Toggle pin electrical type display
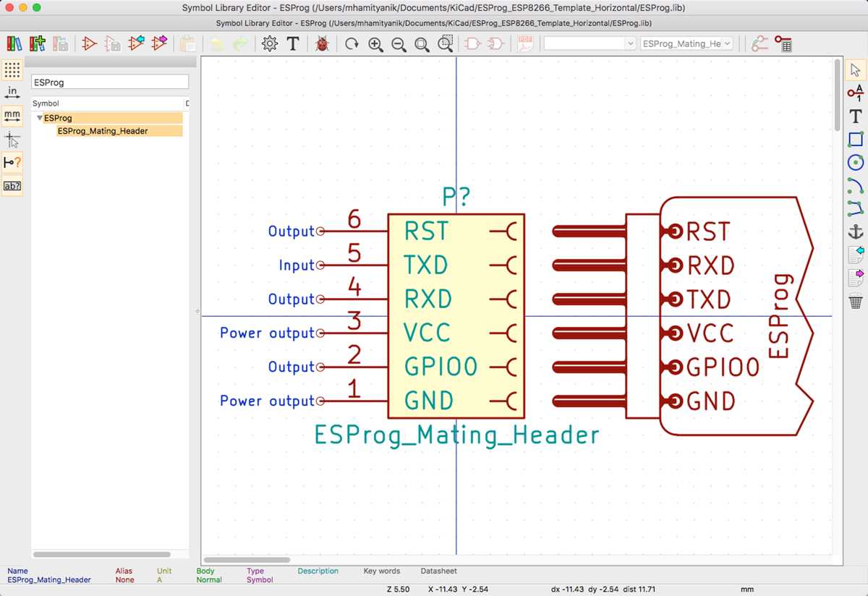The height and width of the screenshot is (596, 868). (x=12, y=162)
